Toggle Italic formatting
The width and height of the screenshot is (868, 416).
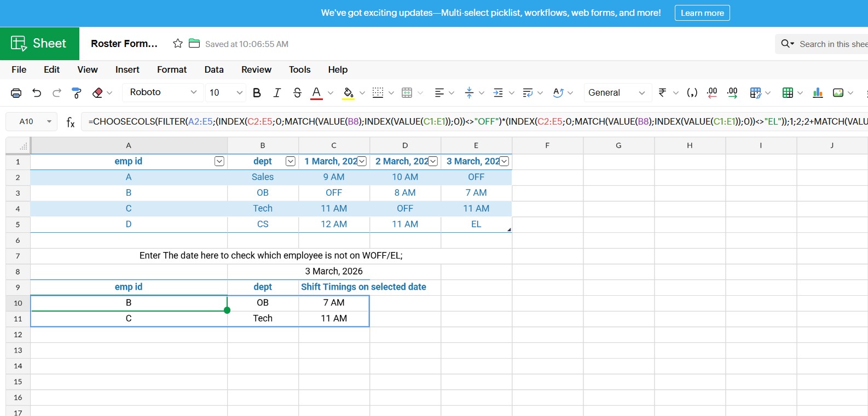(277, 93)
